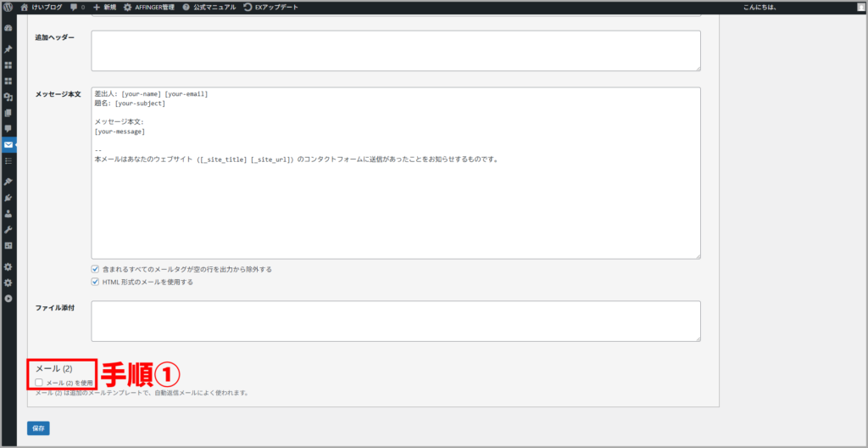Uncheck the exclude empty mail-tag lines option
Viewport: 868px width, 448px height.
96,269
